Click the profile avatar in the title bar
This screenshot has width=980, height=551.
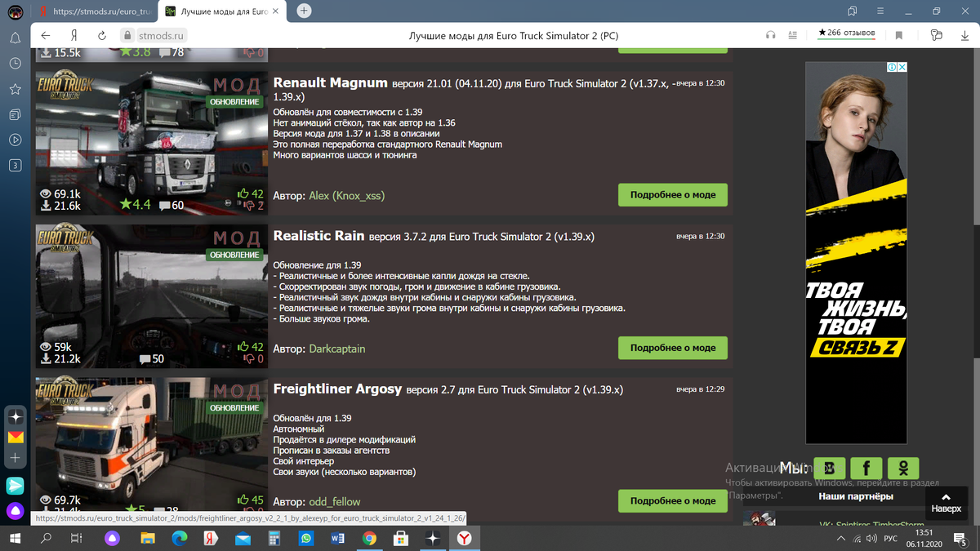(15, 11)
